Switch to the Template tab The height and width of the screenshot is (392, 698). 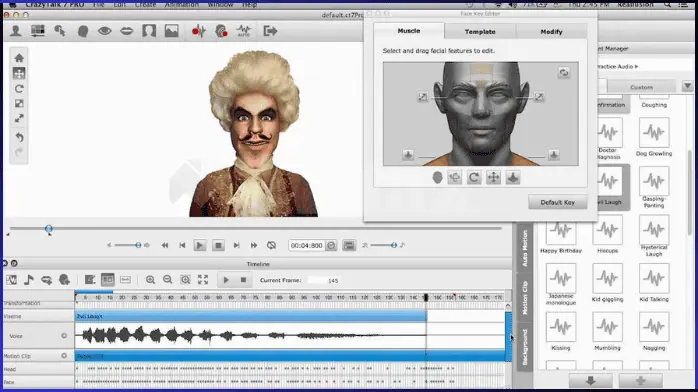click(x=480, y=32)
